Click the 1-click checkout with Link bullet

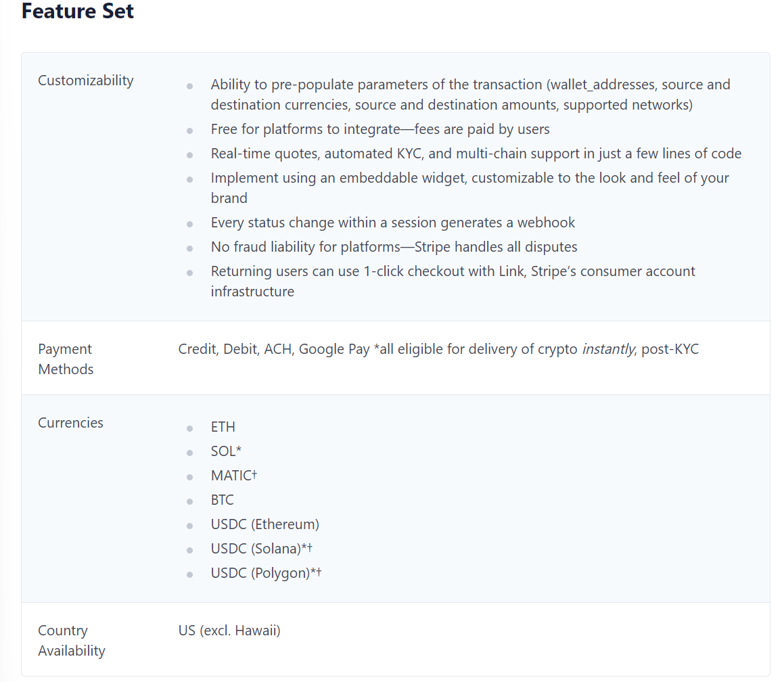coord(453,281)
